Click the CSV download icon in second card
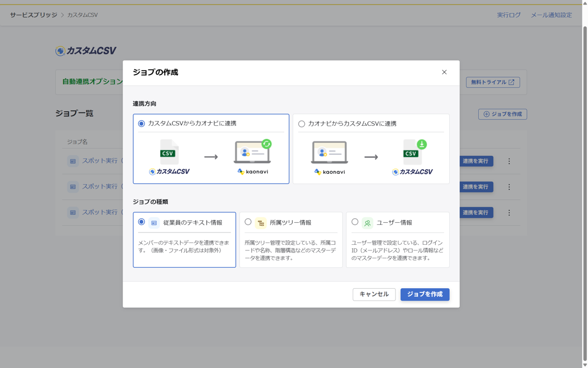 pyautogui.click(x=415, y=152)
